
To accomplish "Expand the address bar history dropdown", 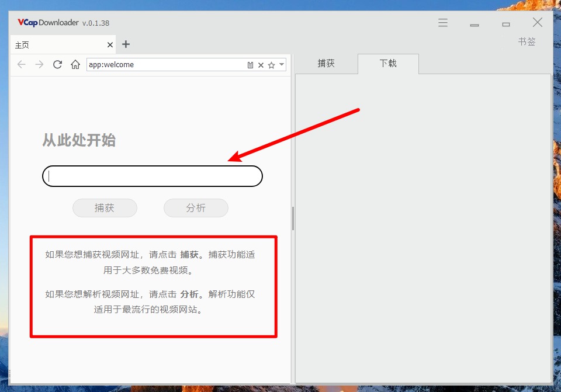I will coord(282,65).
